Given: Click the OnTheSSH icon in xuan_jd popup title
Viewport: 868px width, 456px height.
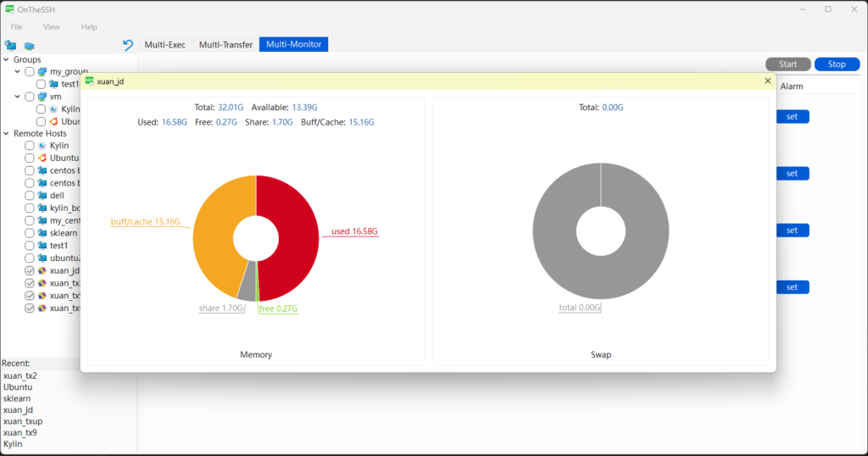Looking at the screenshot, I should click(x=90, y=81).
